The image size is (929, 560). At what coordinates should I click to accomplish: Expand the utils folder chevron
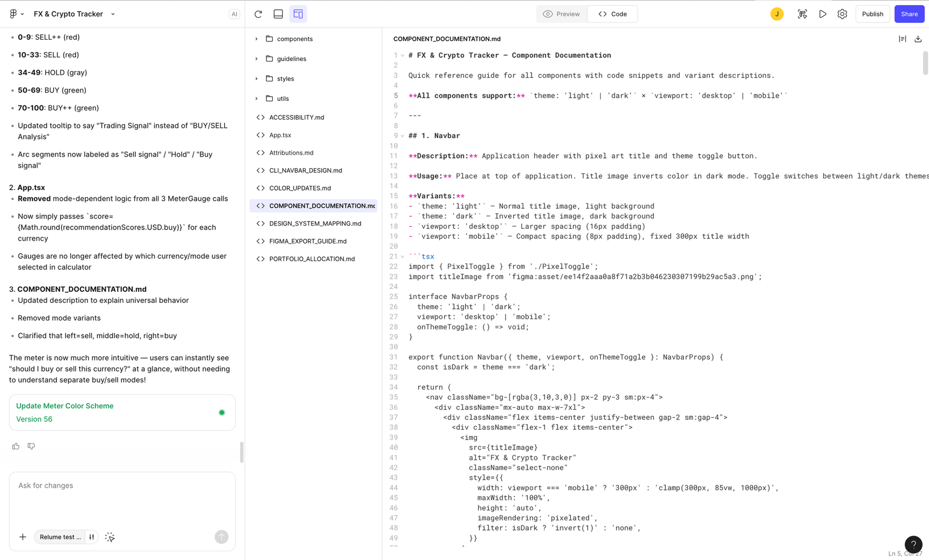(256, 99)
